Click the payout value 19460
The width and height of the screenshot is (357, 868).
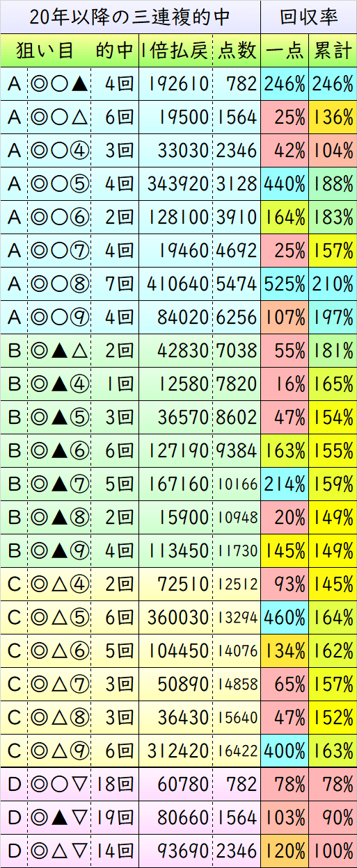(x=185, y=251)
